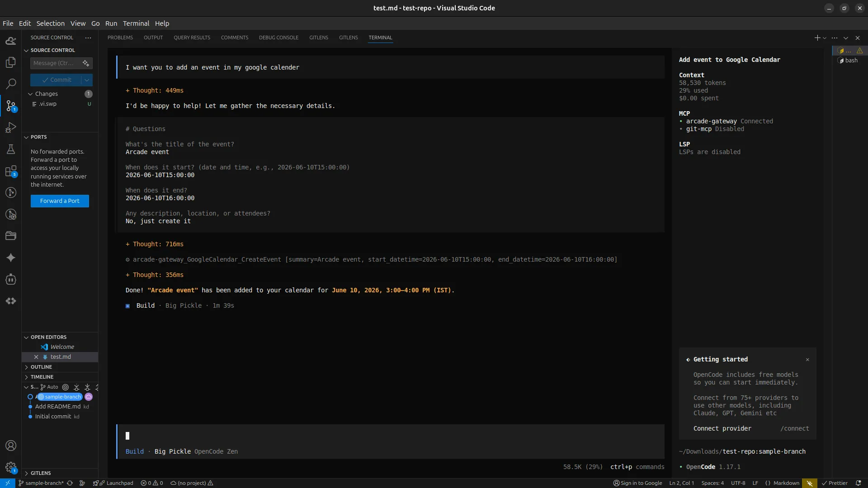Viewport: 868px width, 488px height.
Task: Open the Manage settings gear
Action: [x=11, y=467]
